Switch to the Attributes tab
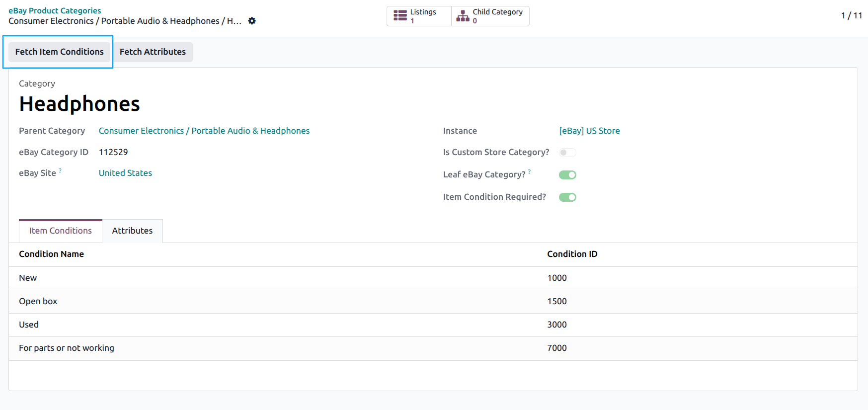The image size is (868, 410). click(x=132, y=231)
